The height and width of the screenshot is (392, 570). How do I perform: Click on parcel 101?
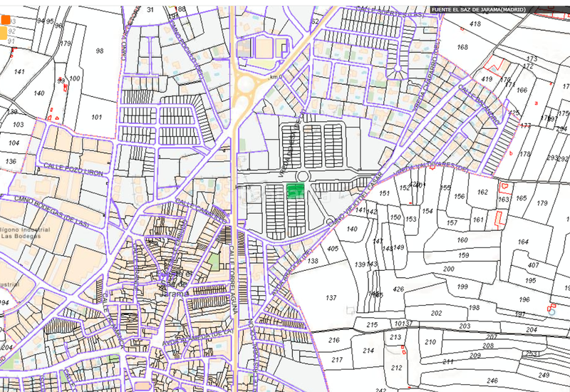point(97,116)
